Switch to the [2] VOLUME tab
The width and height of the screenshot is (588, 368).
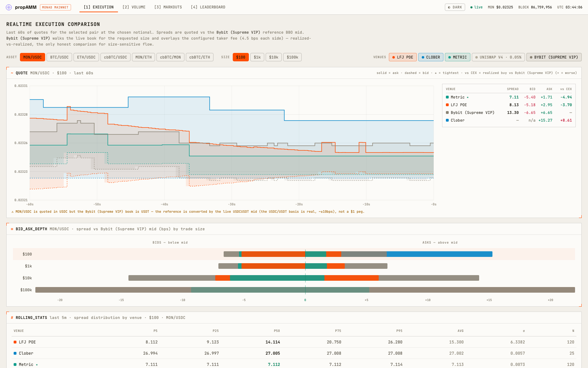point(134,7)
